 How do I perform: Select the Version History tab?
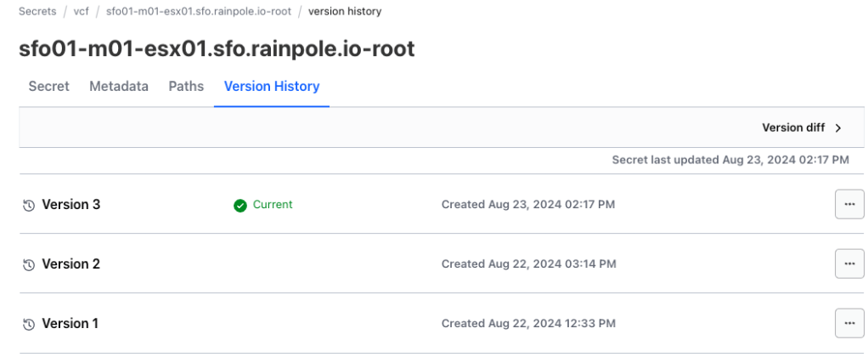tap(272, 86)
